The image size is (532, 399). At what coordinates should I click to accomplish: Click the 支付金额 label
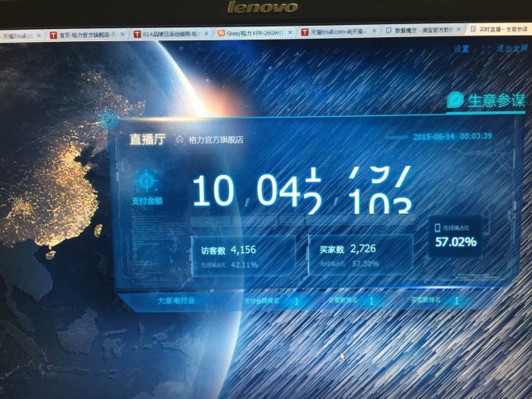click(x=147, y=201)
